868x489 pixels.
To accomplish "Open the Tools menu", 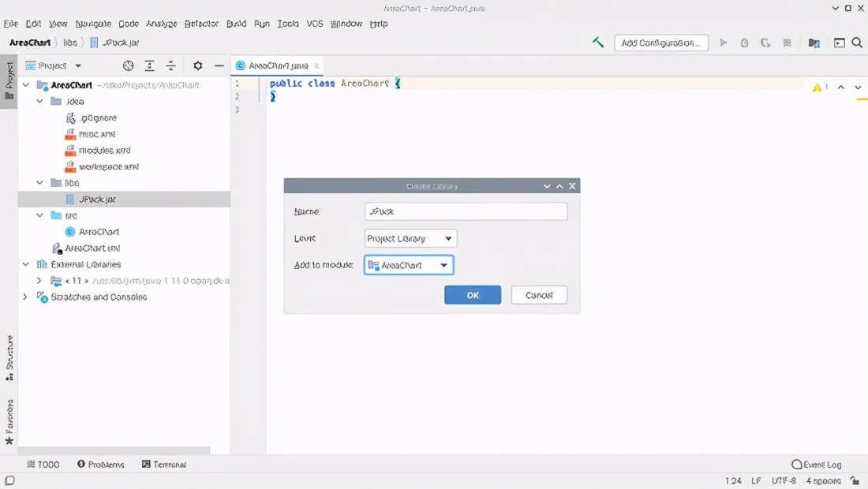I will pyautogui.click(x=288, y=24).
